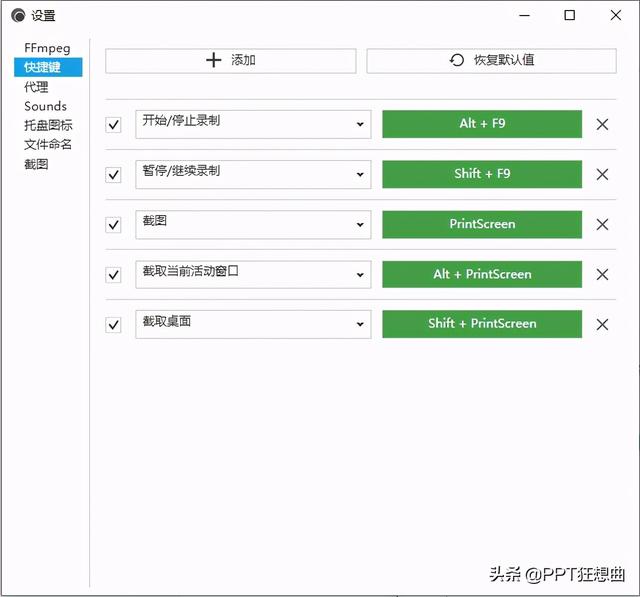
Task: Click 恢复默认值 to restore defaults
Action: click(x=491, y=60)
